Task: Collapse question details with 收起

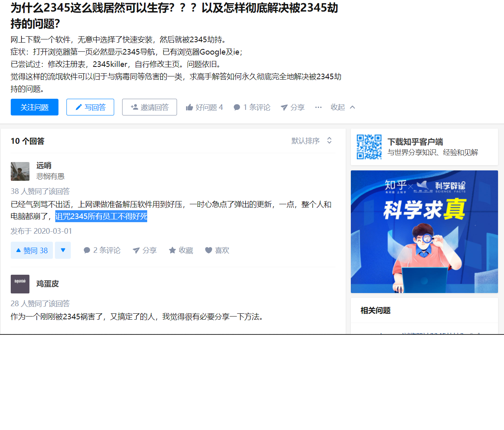Action: point(343,107)
